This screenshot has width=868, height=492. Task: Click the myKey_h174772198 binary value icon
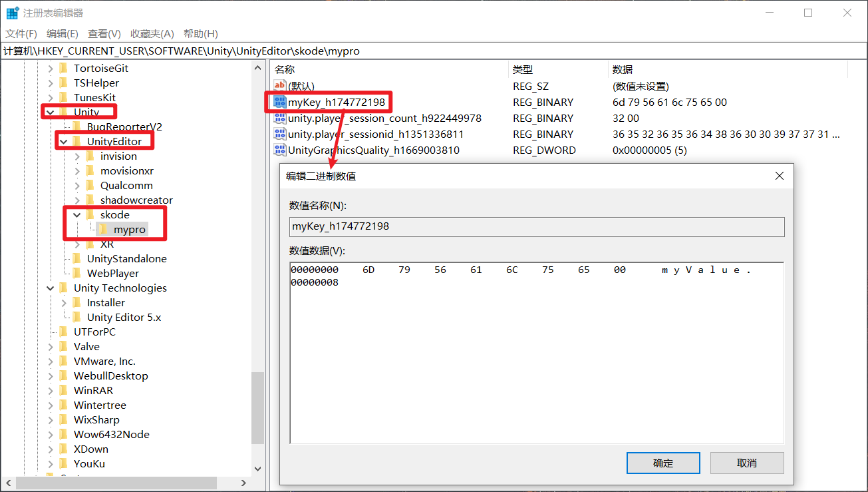pyautogui.click(x=280, y=102)
